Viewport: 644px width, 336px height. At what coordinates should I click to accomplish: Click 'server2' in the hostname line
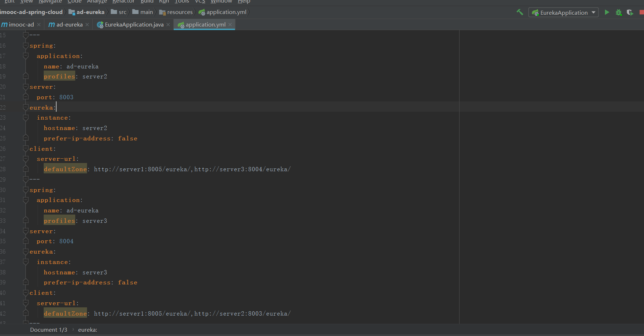(95, 128)
